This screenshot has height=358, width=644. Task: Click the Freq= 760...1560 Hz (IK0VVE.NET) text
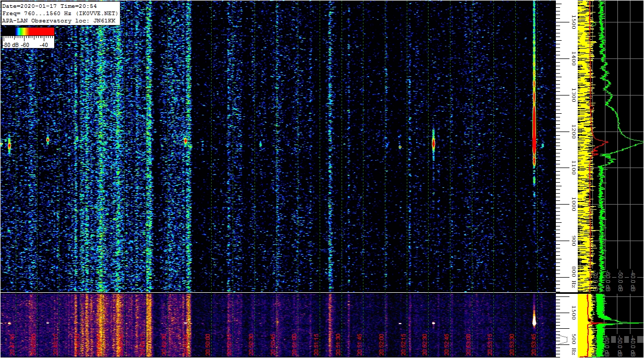point(60,13)
